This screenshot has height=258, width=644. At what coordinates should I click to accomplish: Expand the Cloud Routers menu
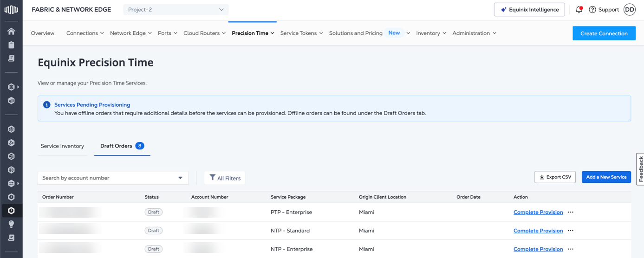point(205,33)
